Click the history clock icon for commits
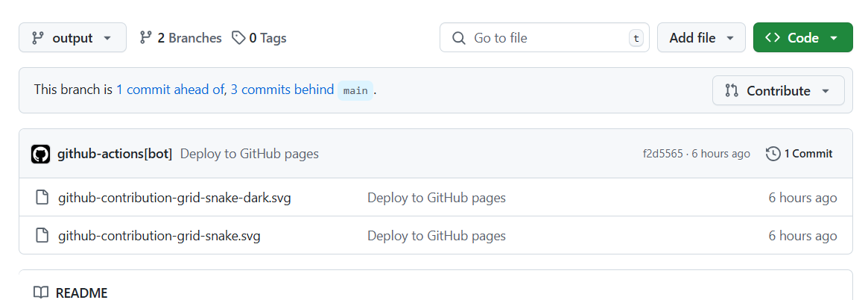Image resolution: width=868 pixels, height=300 pixels. [773, 154]
